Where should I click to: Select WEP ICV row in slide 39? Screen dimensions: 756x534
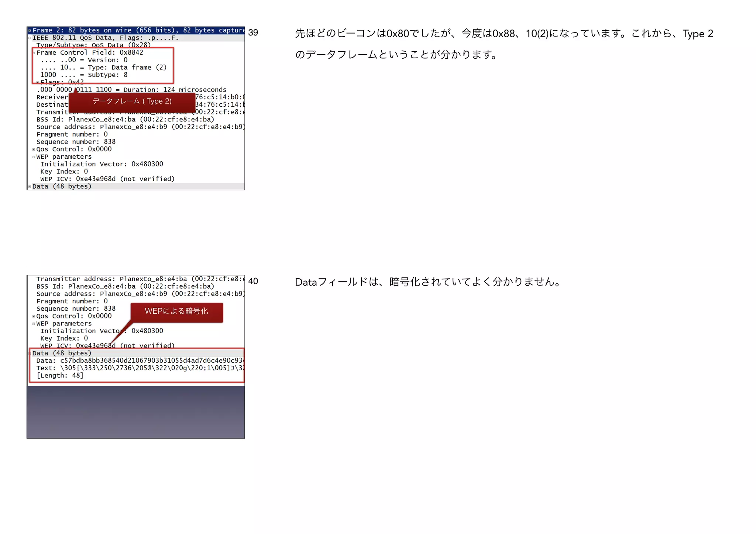tap(107, 179)
